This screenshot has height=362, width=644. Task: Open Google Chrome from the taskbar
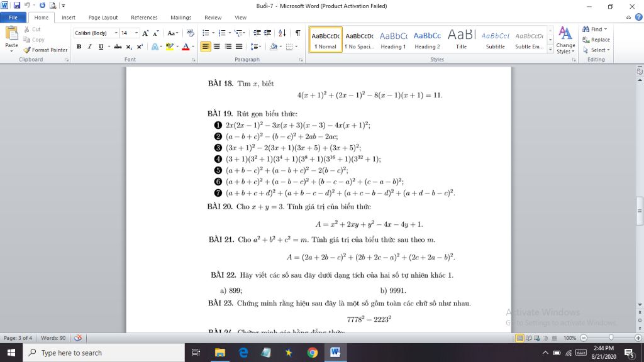(312, 353)
